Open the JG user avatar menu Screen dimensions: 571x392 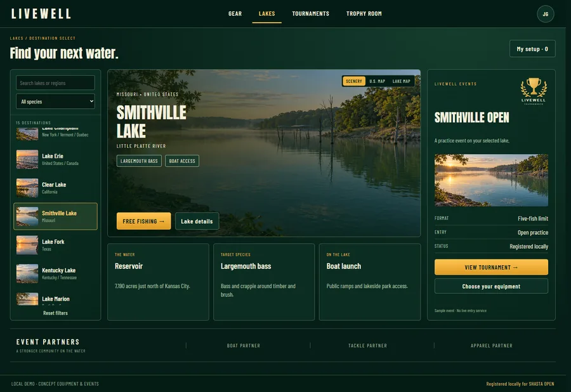click(x=545, y=14)
